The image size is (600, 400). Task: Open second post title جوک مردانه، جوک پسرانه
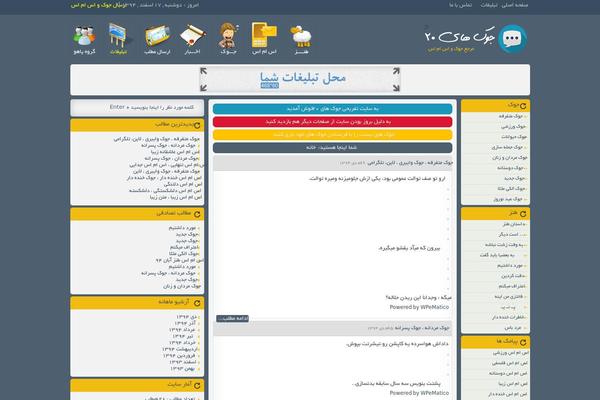tap(422, 328)
